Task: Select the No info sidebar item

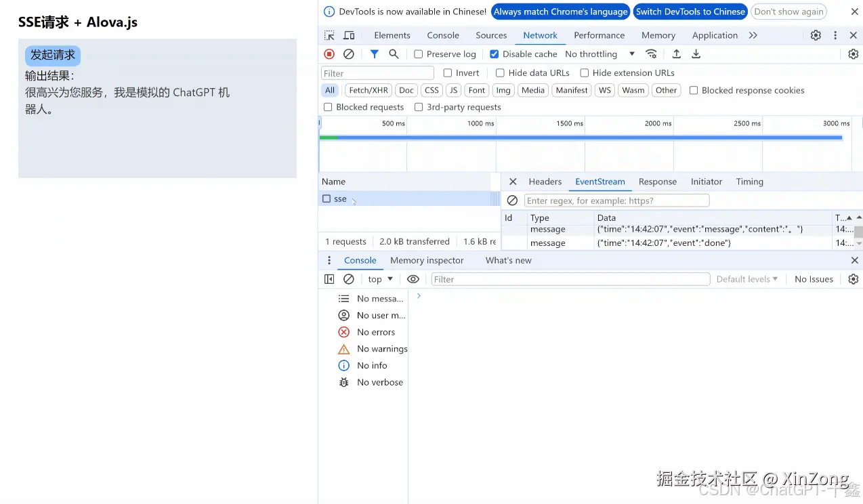Action: coord(362,365)
